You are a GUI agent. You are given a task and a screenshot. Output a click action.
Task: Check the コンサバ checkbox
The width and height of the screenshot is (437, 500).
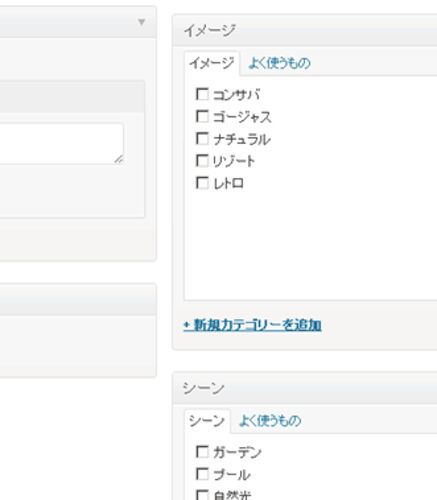pyautogui.click(x=202, y=94)
